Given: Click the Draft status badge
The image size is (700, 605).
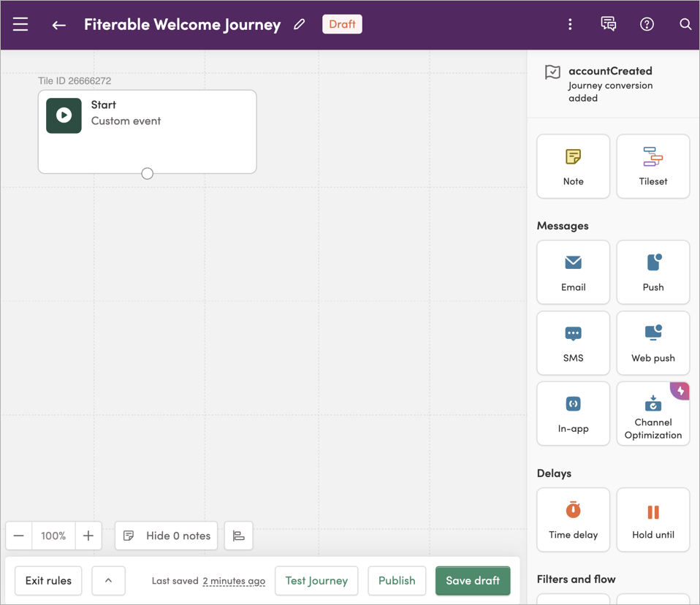Looking at the screenshot, I should tap(343, 24).
